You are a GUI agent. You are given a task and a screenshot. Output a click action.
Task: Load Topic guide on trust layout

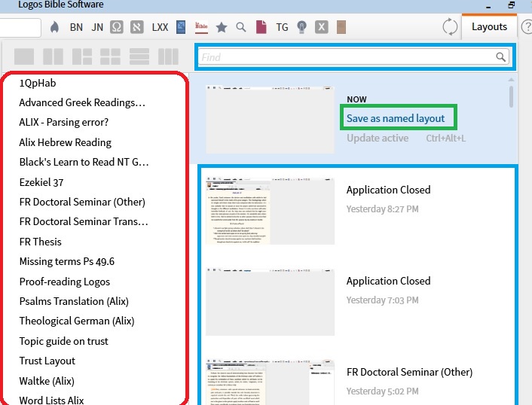pos(64,341)
